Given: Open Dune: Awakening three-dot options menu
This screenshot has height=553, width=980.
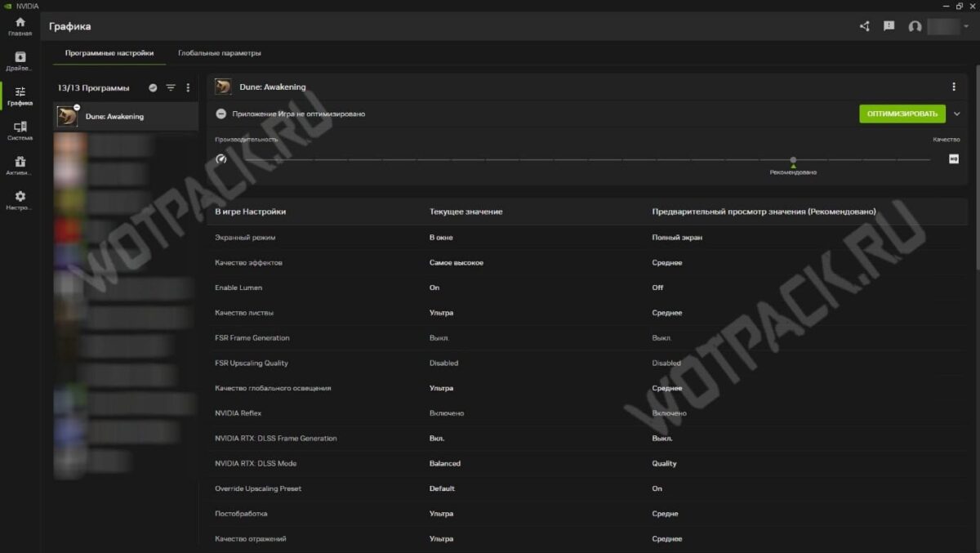Looking at the screenshot, I should click(x=953, y=87).
